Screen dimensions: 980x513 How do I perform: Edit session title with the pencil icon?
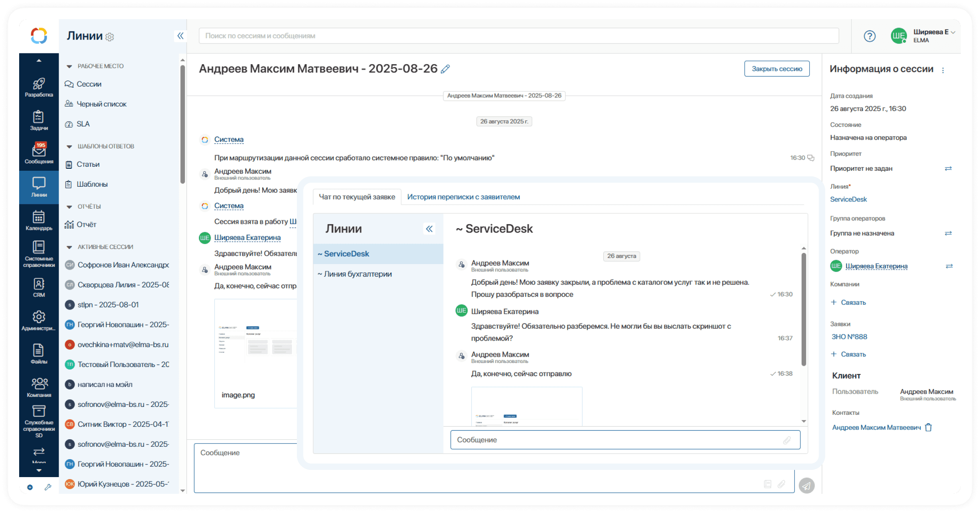(445, 69)
